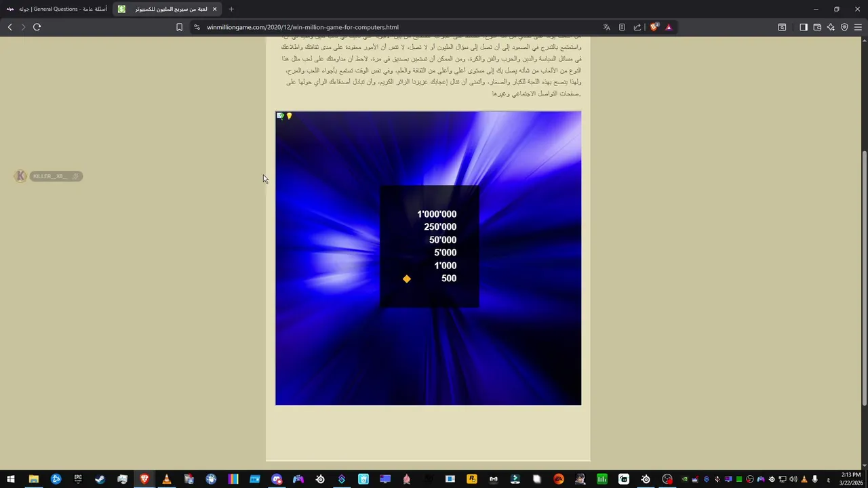Open the taskbar clock showing 2:13 PM
The height and width of the screenshot is (488, 868).
(850, 479)
